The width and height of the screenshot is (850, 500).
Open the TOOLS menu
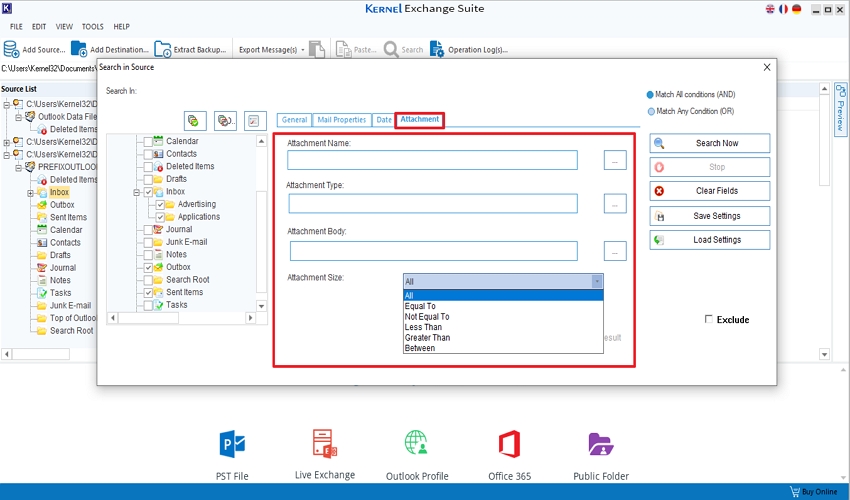point(93,27)
